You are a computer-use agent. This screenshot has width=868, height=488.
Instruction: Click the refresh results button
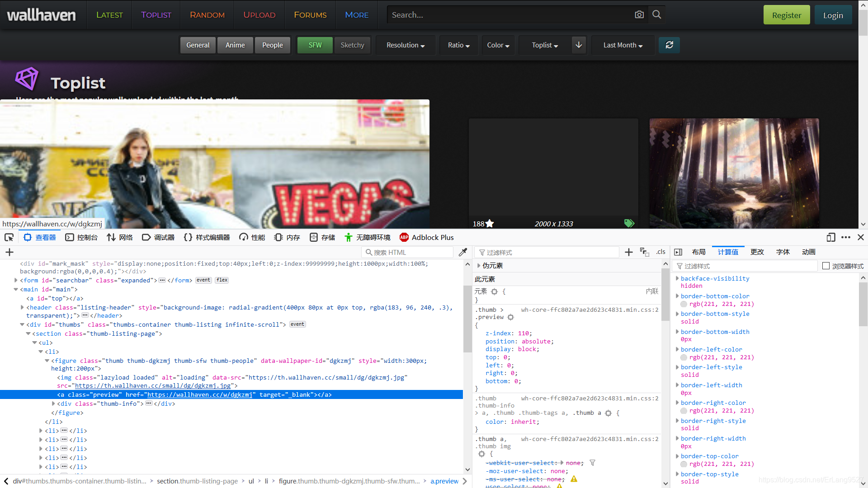669,45
